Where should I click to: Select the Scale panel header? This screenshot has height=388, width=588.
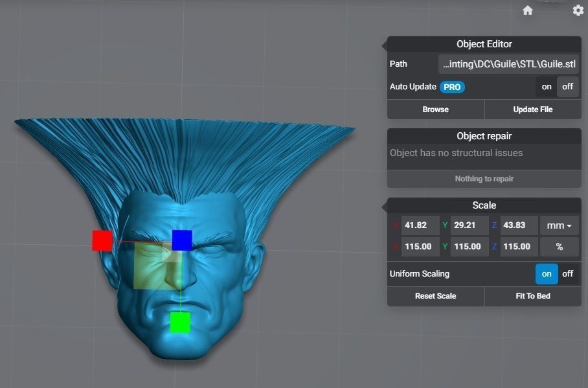point(484,205)
